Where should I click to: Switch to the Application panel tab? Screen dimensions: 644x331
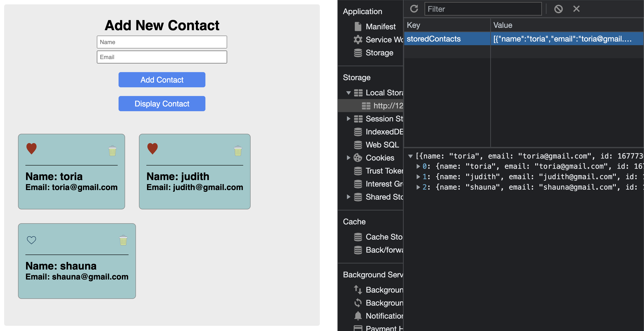coord(363,11)
